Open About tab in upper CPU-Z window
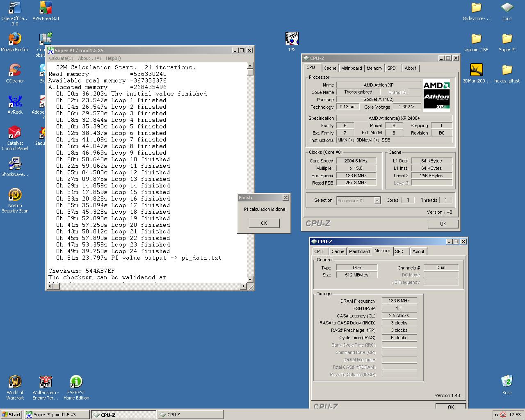The height and width of the screenshot is (420, 525). click(410, 68)
